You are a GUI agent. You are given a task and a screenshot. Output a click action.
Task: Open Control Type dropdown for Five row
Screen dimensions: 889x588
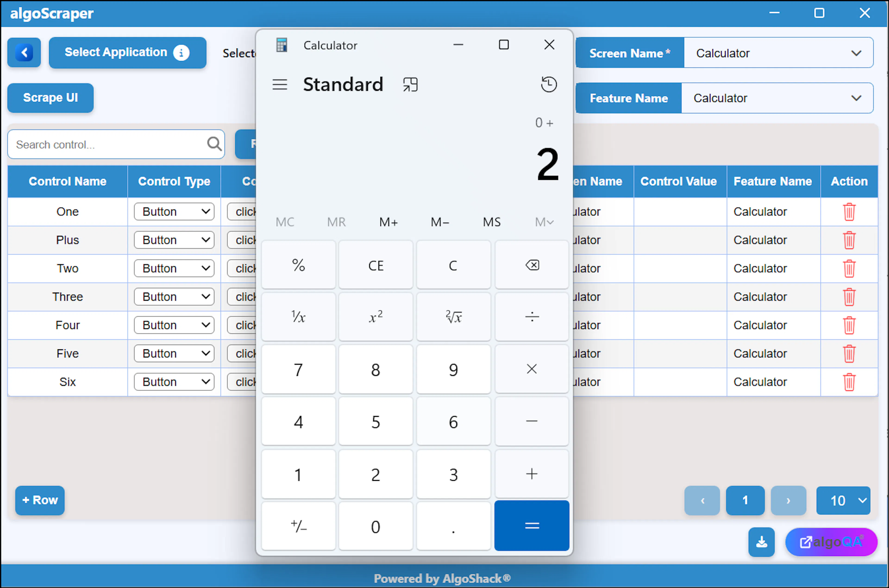[174, 354]
